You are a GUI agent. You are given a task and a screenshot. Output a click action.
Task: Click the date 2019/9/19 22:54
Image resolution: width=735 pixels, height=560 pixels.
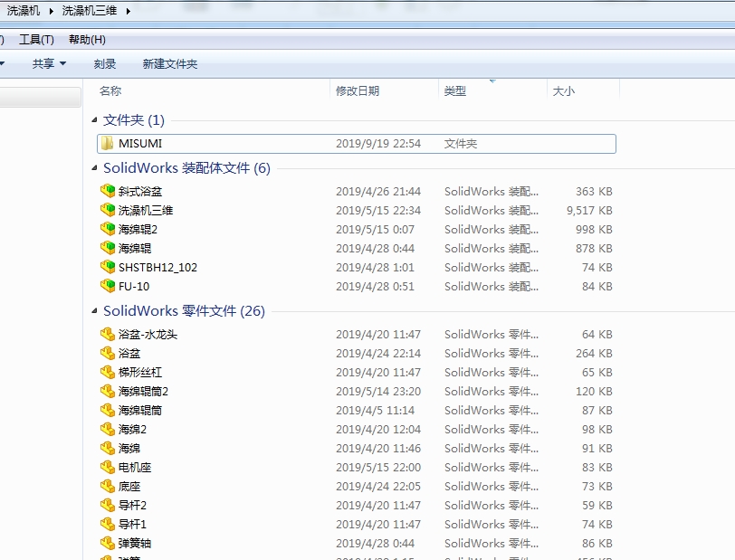tap(378, 144)
